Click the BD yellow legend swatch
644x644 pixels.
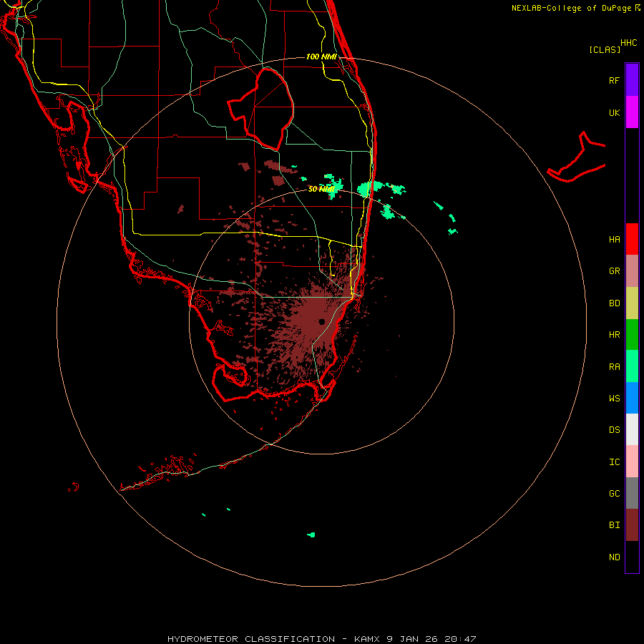[632, 303]
